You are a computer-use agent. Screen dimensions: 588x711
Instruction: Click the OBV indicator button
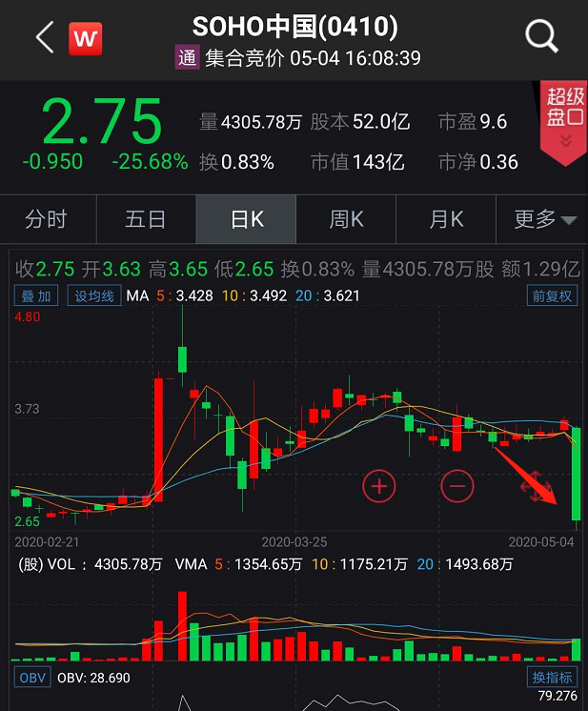(x=32, y=678)
